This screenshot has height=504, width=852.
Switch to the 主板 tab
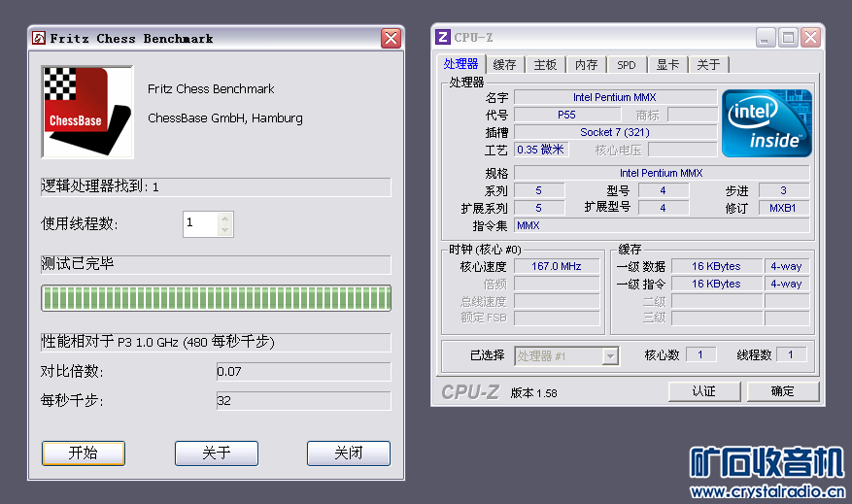[545, 65]
